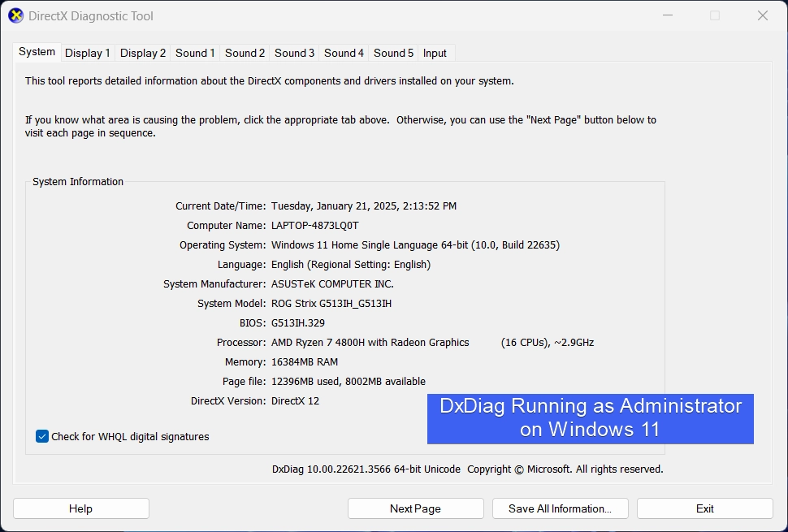Click the (16 CPUs), ~2.9GHz text

548,343
